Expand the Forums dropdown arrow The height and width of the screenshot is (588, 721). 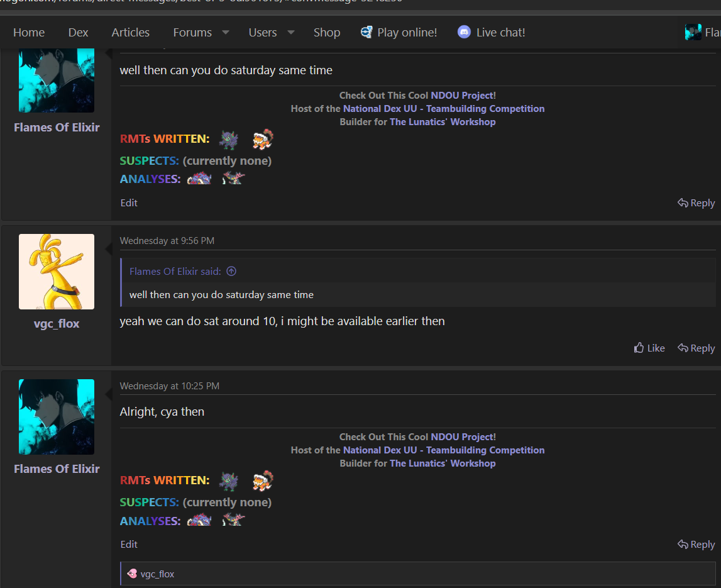[225, 32]
